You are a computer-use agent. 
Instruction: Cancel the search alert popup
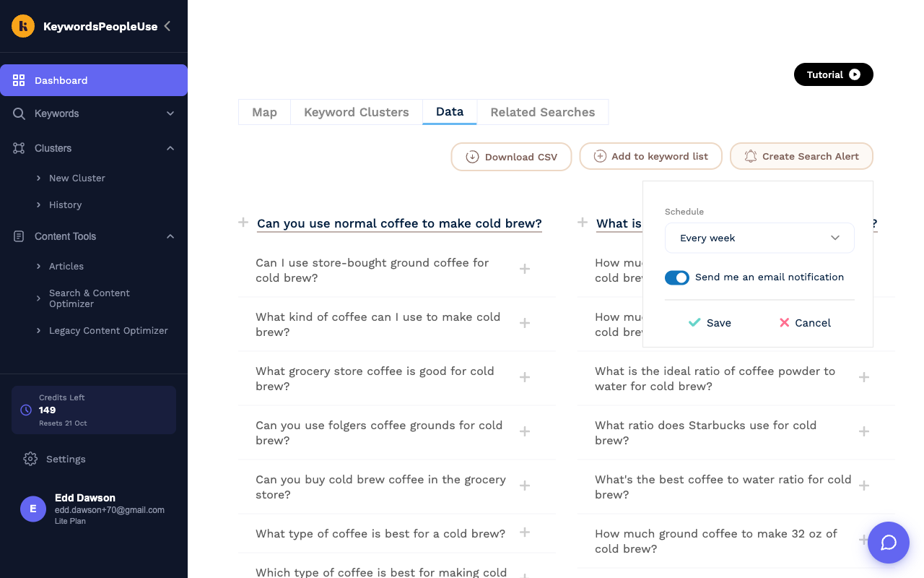805,323
